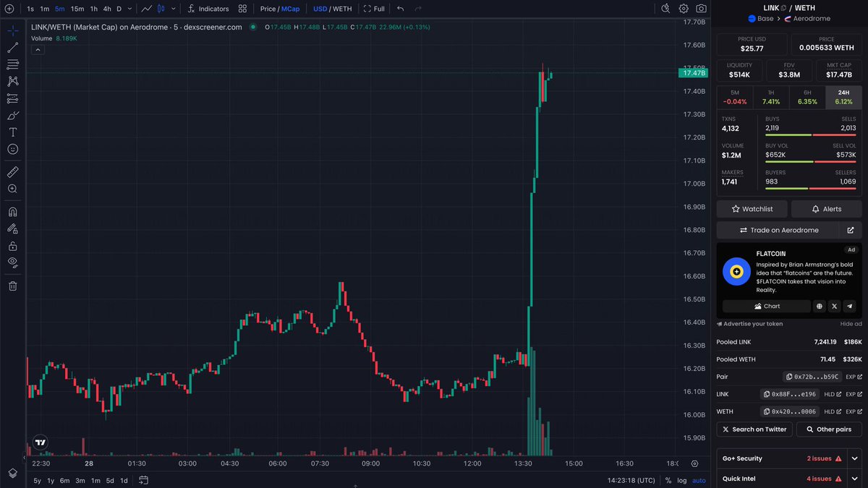Image resolution: width=868 pixels, height=488 pixels.
Task: Click the compare or add symbol plus icon
Action: pos(9,9)
